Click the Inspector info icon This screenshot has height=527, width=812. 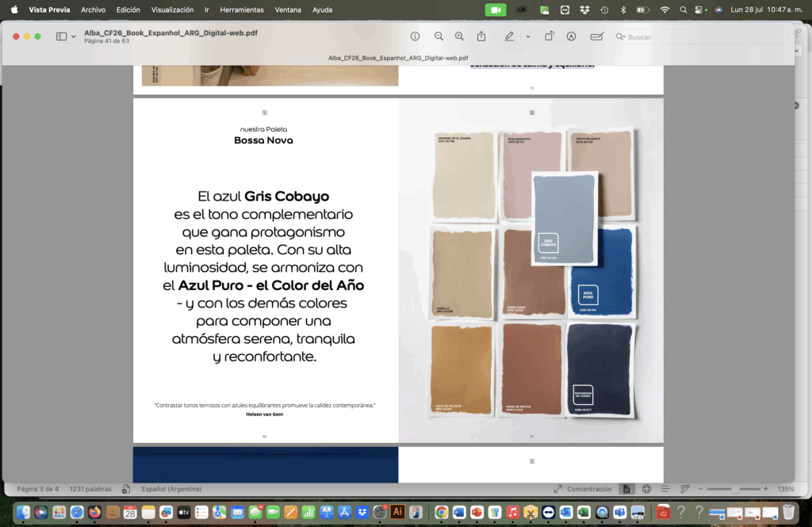tap(415, 36)
